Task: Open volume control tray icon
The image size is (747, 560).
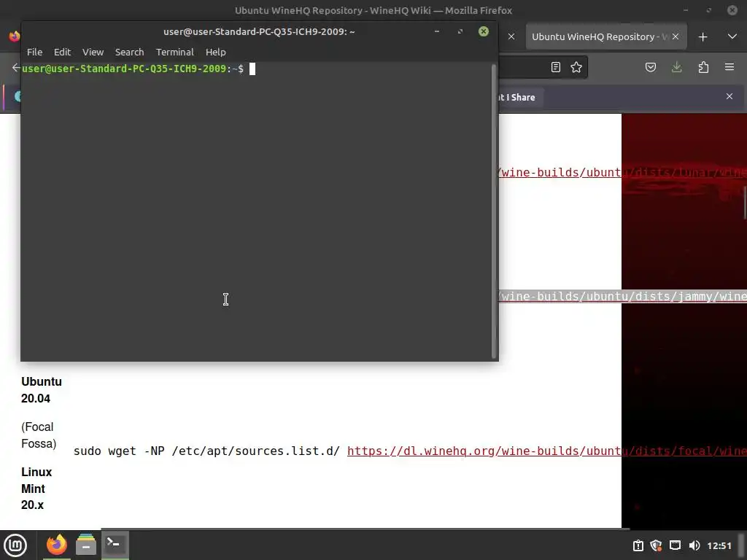Action: click(694, 545)
